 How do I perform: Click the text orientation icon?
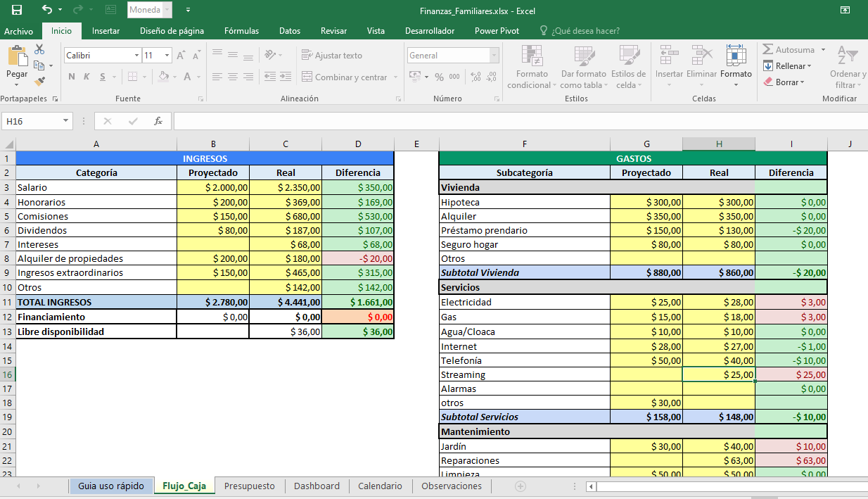[270, 55]
